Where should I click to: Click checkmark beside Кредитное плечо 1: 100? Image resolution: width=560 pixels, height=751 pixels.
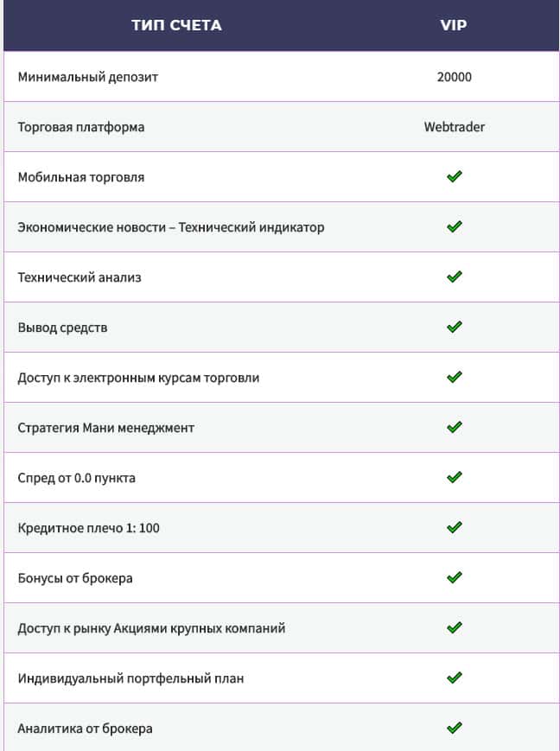click(x=454, y=527)
